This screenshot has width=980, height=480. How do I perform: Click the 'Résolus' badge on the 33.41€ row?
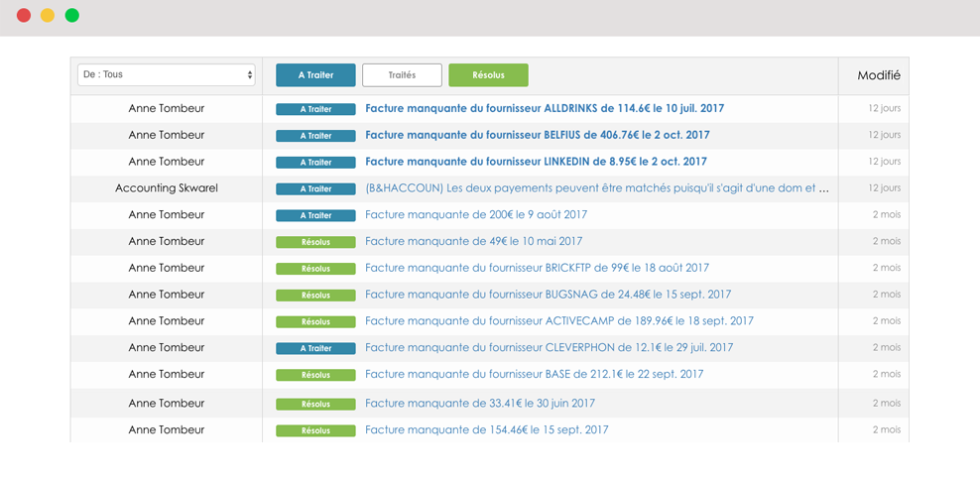(x=315, y=405)
